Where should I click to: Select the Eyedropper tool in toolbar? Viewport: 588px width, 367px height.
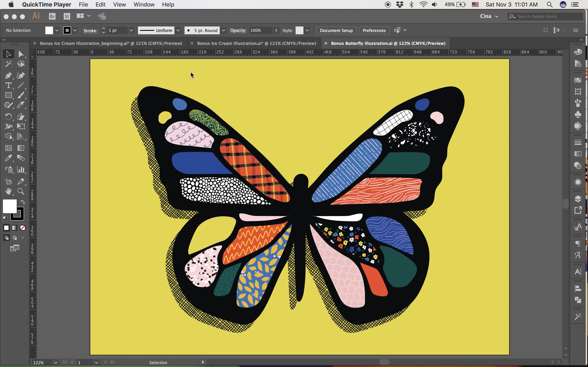pos(8,159)
